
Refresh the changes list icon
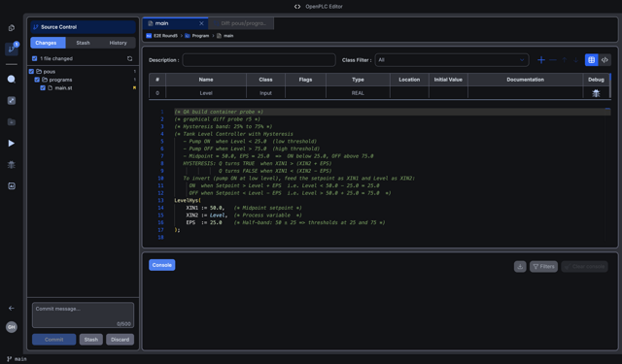tap(129, 58)
